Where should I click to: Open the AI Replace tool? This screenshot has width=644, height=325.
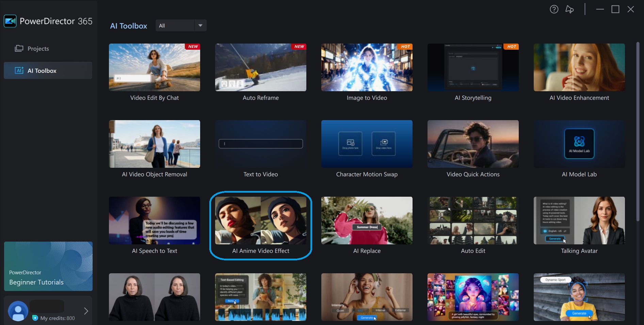pos(367,221)
